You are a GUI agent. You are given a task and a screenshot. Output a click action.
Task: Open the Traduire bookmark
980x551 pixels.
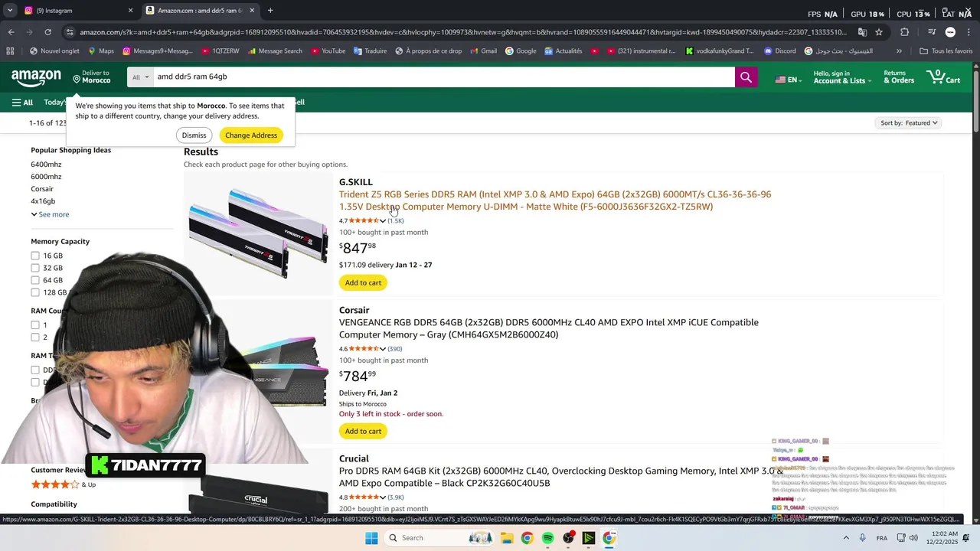click(369, 51)
